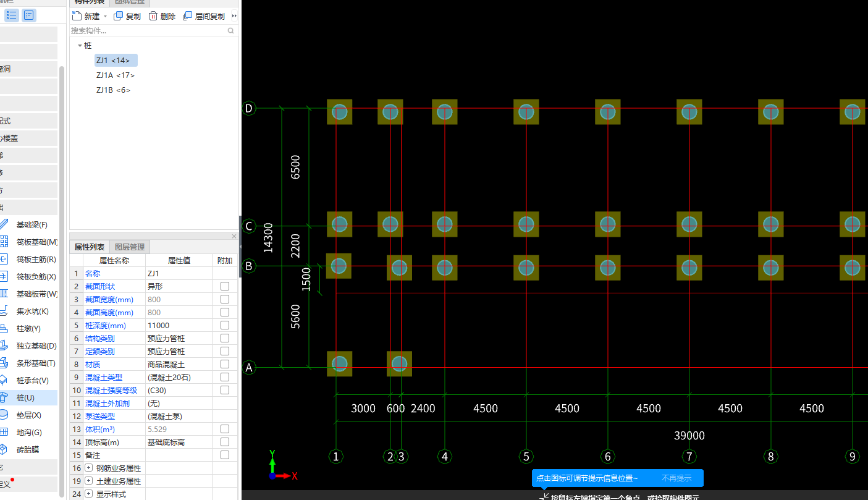Select the 条形基础(T) strip foundation tool
The width and height of the screenshot is (868, 500).
(29, 363)
